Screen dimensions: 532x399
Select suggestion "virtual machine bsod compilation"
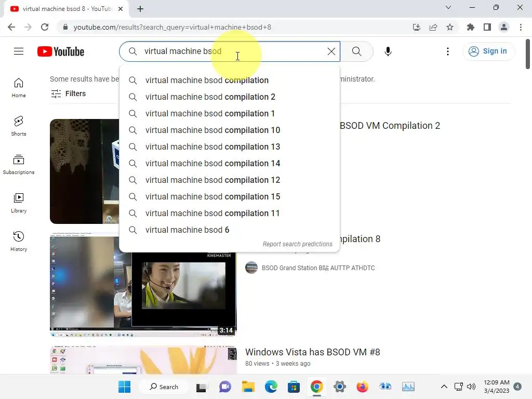229,80
